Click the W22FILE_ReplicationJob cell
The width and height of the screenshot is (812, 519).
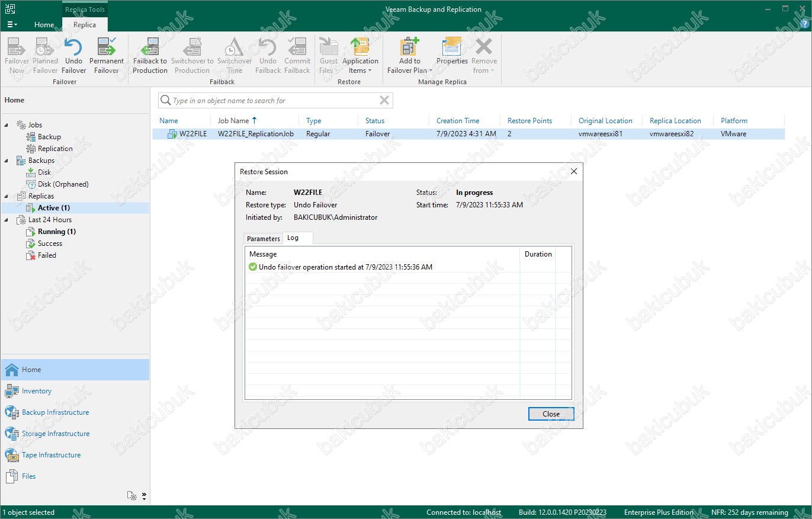256,134
